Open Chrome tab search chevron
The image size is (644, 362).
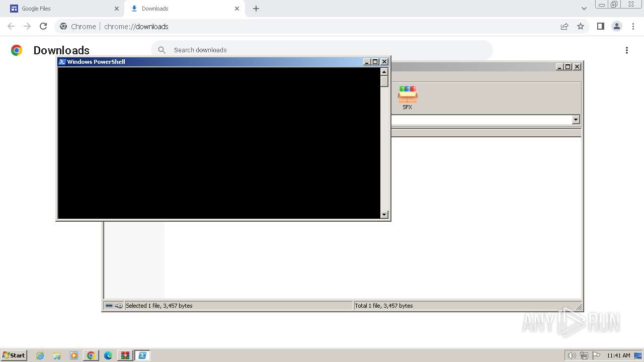[584, 9]
